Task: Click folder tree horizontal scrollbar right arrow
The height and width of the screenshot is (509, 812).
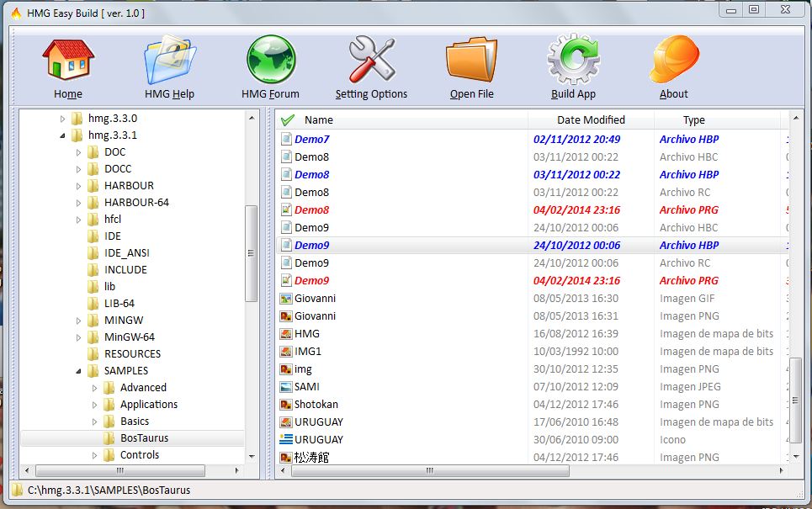Action: (236, 470)
